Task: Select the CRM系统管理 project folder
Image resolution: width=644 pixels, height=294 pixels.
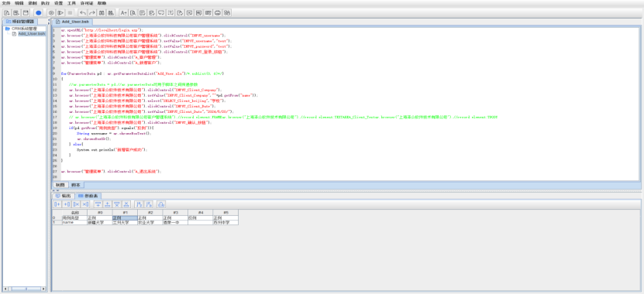Action: (x=22, y=29)
